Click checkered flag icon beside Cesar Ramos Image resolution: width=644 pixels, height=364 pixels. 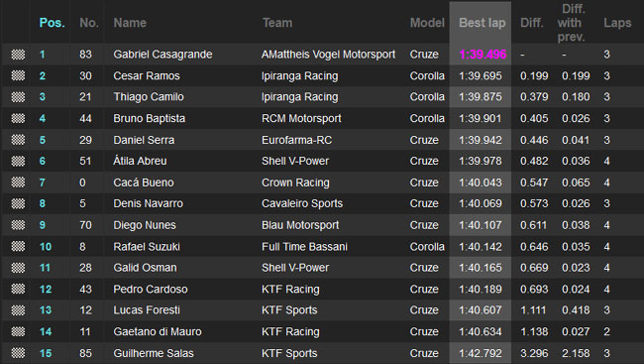pyautogui.click(x=18, y=75)
